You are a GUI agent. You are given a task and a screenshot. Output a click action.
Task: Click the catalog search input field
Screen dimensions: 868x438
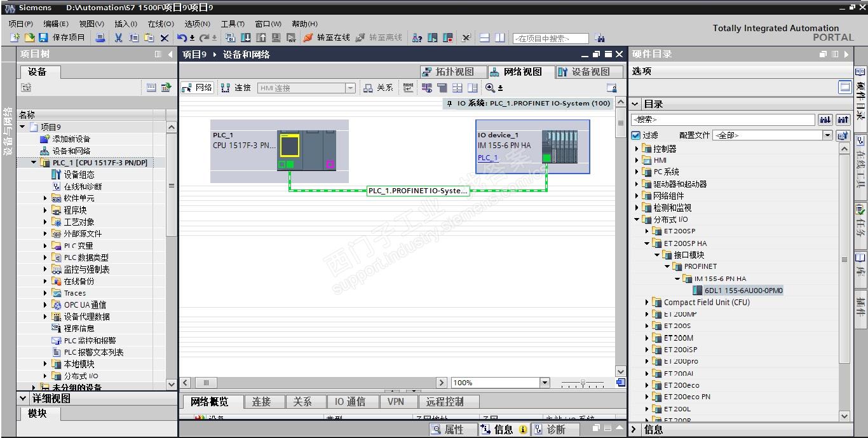pyautogui.click(x=722, y=120)
